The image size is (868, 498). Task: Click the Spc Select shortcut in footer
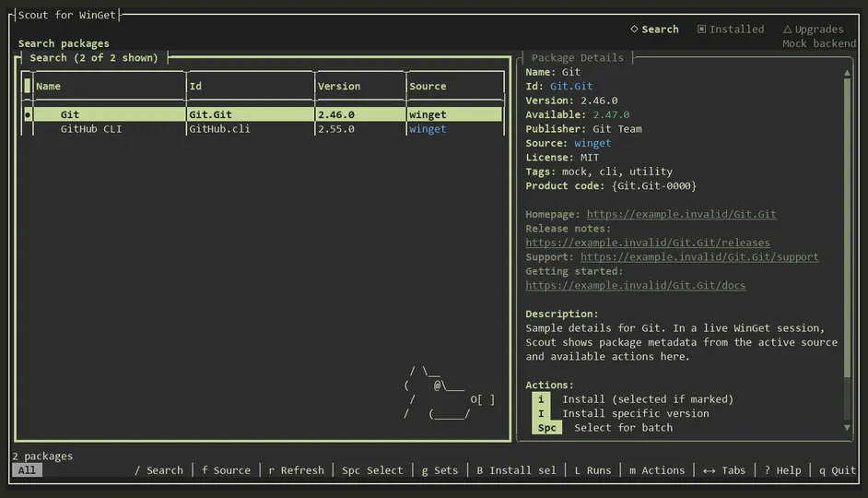372,470
